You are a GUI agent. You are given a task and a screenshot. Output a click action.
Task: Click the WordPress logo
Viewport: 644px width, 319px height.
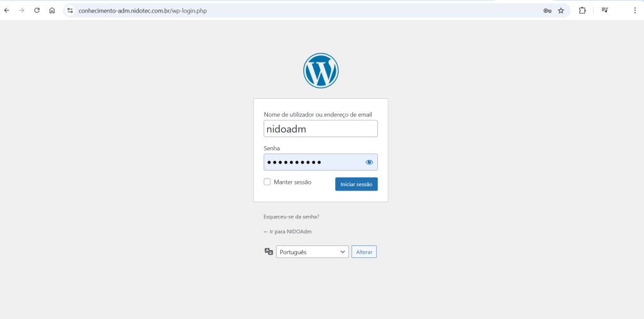coord(321,70)
